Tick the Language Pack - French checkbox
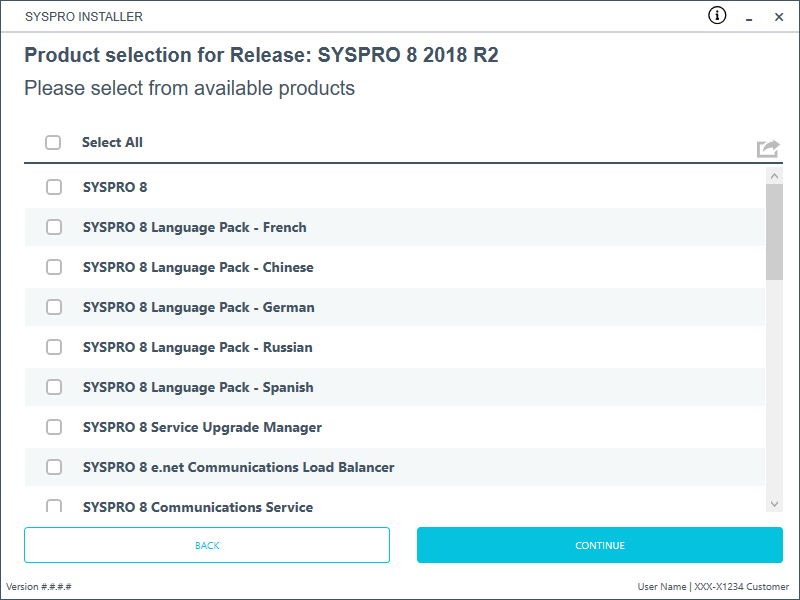The width and height of the screenshot is (800, 600). click(54, 227)
